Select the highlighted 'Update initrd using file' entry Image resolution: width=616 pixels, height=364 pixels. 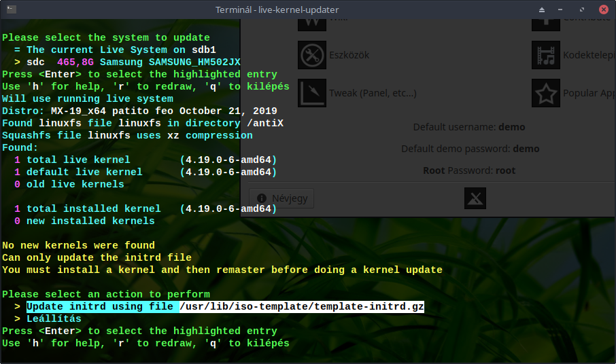pyautogui.click(x=225, y=306)
